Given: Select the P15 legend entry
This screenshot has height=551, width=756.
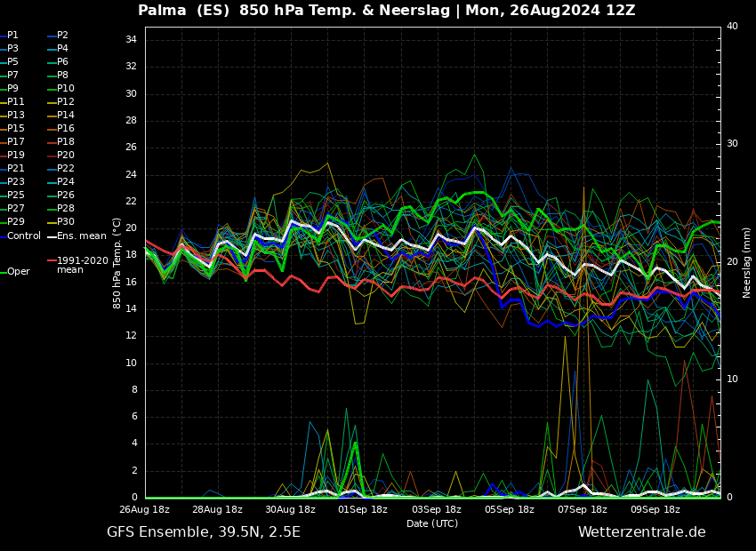Looking at the screenshot, I should tap(16, 129).
